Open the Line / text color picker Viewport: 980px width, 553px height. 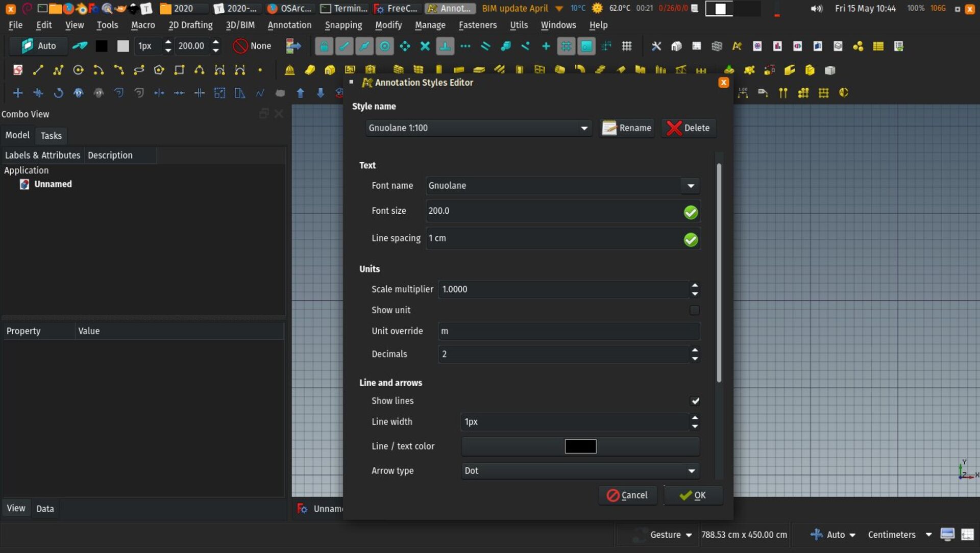580,446
